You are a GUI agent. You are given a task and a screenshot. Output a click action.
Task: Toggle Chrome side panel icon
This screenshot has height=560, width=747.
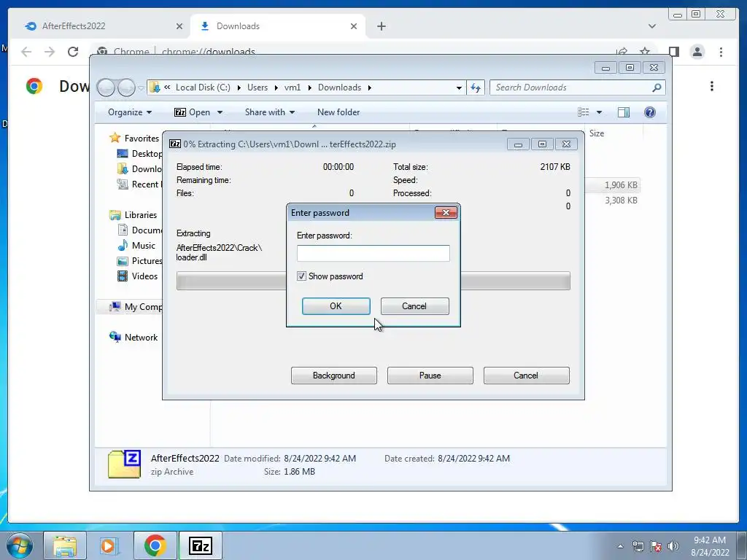(673, 52)
